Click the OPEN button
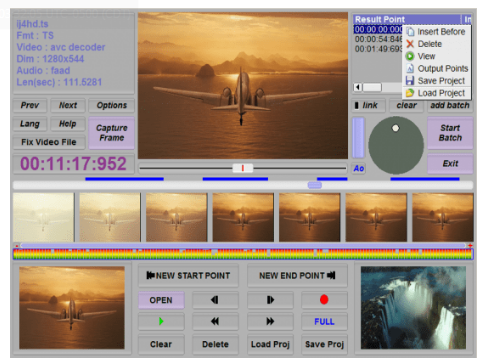This screenshot has height=361, width=484. [161, 300]
